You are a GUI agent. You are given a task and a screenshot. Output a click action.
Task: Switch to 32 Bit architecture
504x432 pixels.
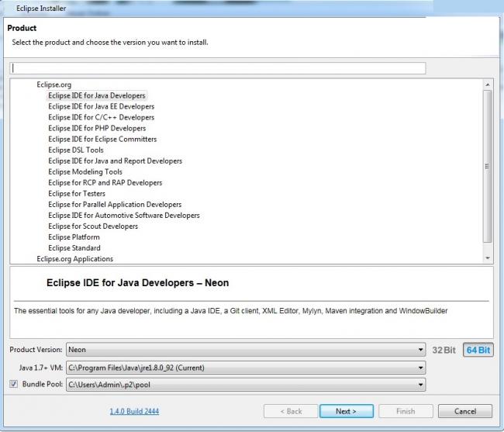click(444, 350)
